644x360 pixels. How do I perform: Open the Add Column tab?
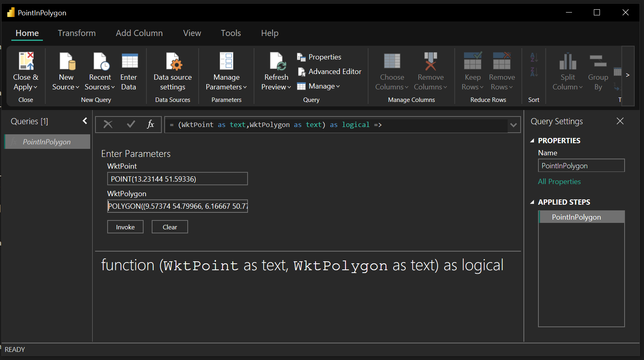coord(139,33)
